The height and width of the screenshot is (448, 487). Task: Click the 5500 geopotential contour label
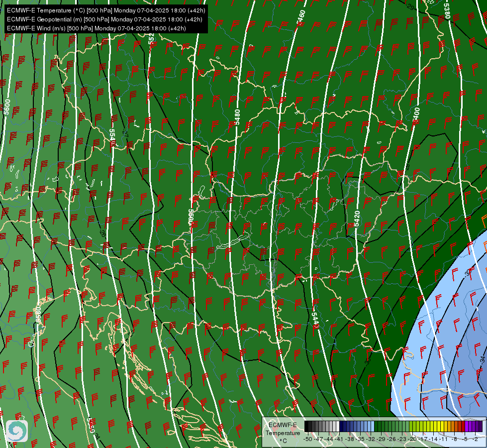[x=191, y=217]
